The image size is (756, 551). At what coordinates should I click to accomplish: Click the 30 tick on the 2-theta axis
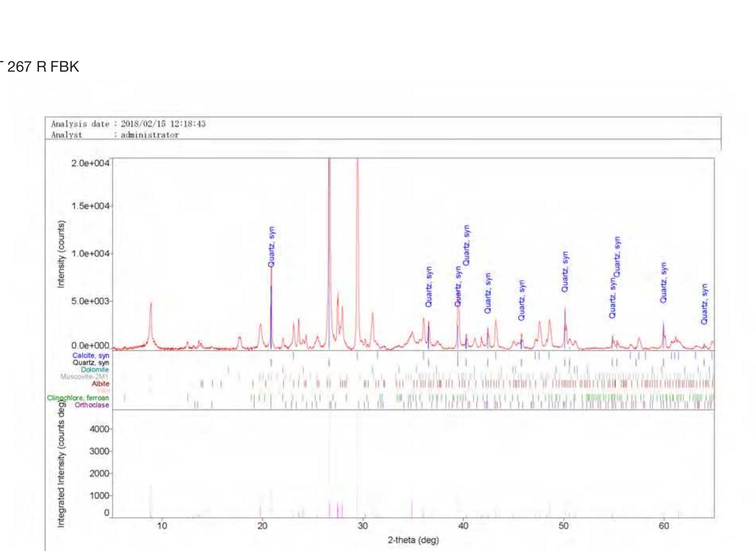point(362,526)
